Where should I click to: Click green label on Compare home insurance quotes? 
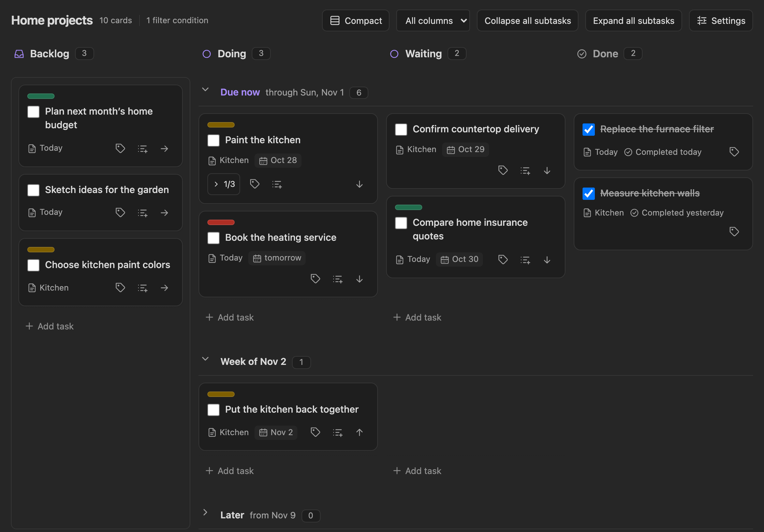(x=409, y=207)
